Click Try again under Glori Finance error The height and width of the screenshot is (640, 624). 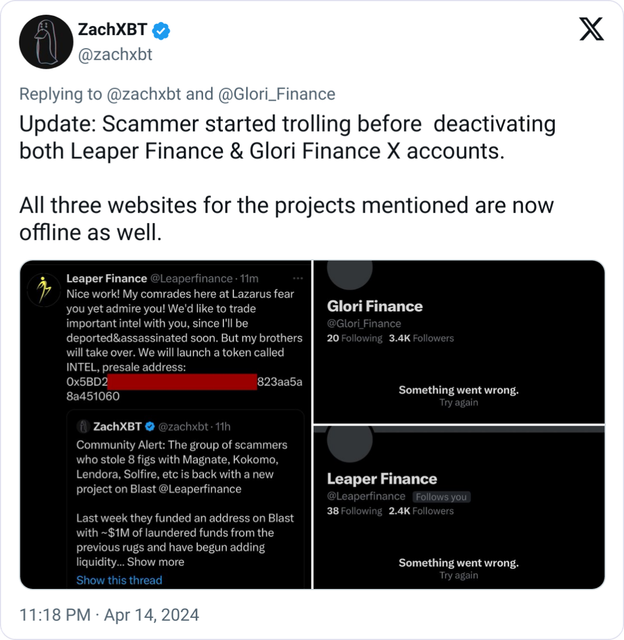(x=459, y=402)
